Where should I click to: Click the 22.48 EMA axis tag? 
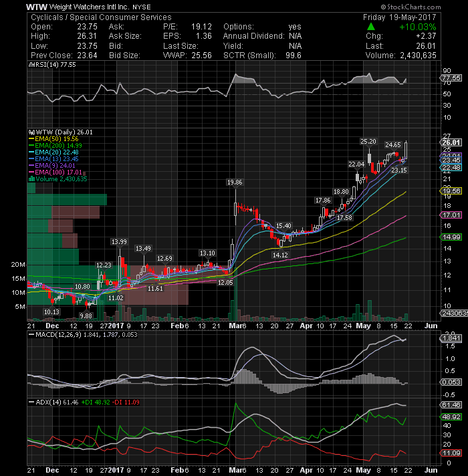tap(451, 167)
